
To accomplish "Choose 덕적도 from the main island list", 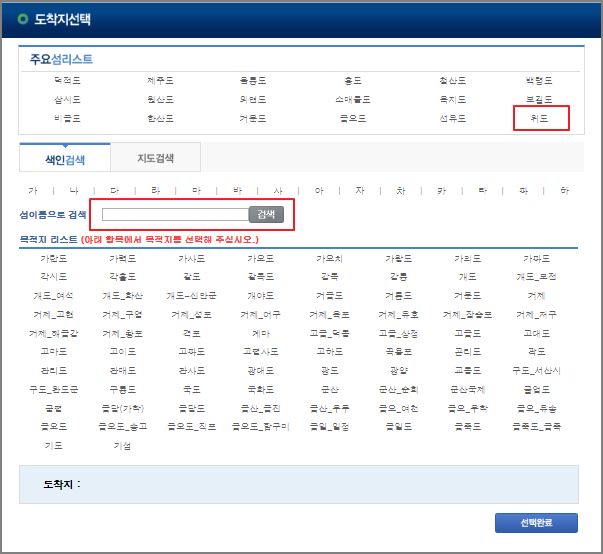I will (x=67, y=81).
